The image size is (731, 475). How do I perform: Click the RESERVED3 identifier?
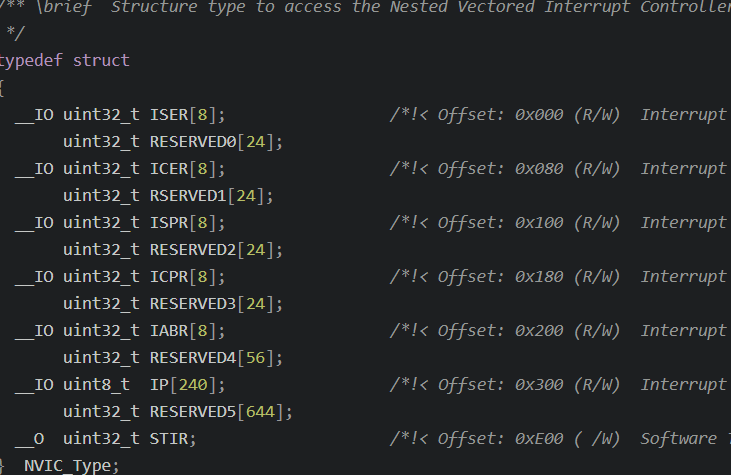tap(193, 304)
